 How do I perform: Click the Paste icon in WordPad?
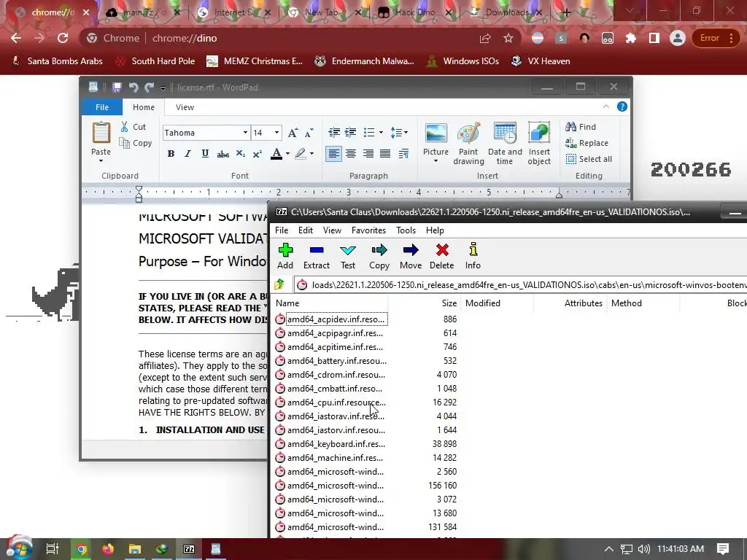(x=101, y=133)
